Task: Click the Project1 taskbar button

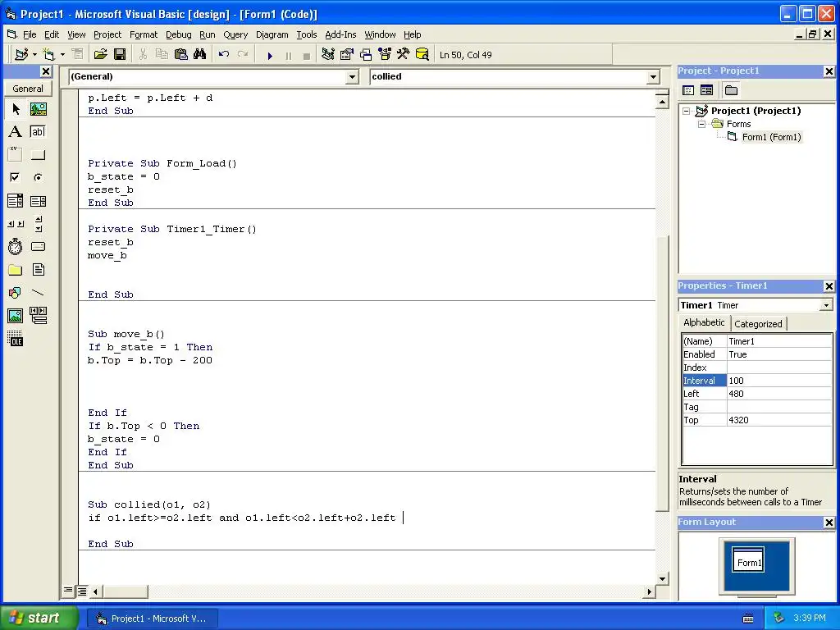Action: pyautogui.click(x=152, y=619)
